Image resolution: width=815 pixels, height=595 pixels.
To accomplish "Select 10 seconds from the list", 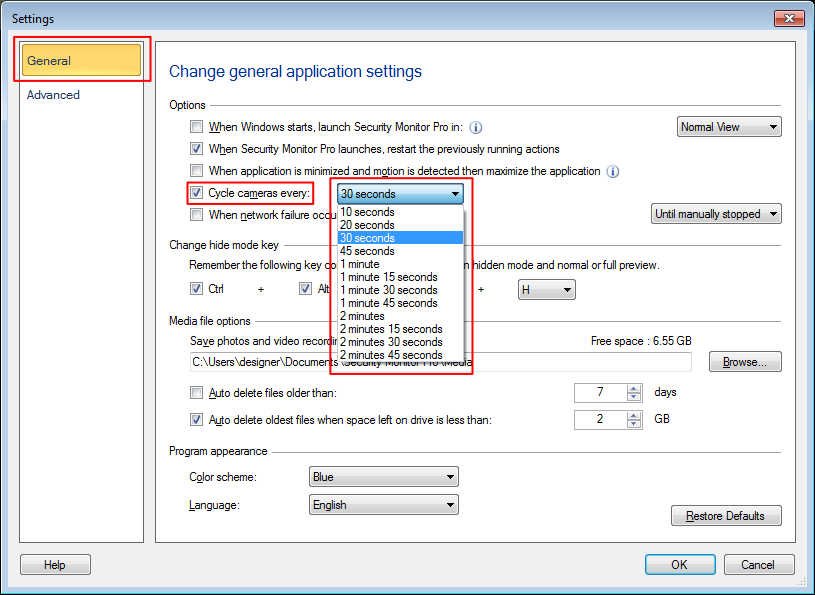I will 400,212.
